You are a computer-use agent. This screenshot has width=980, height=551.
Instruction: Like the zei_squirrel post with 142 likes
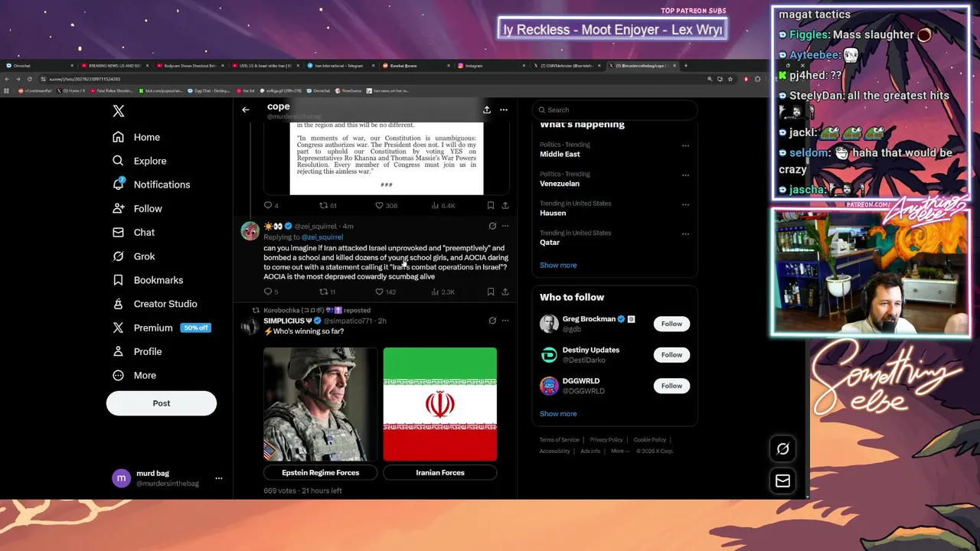click(x=386, y=292)
